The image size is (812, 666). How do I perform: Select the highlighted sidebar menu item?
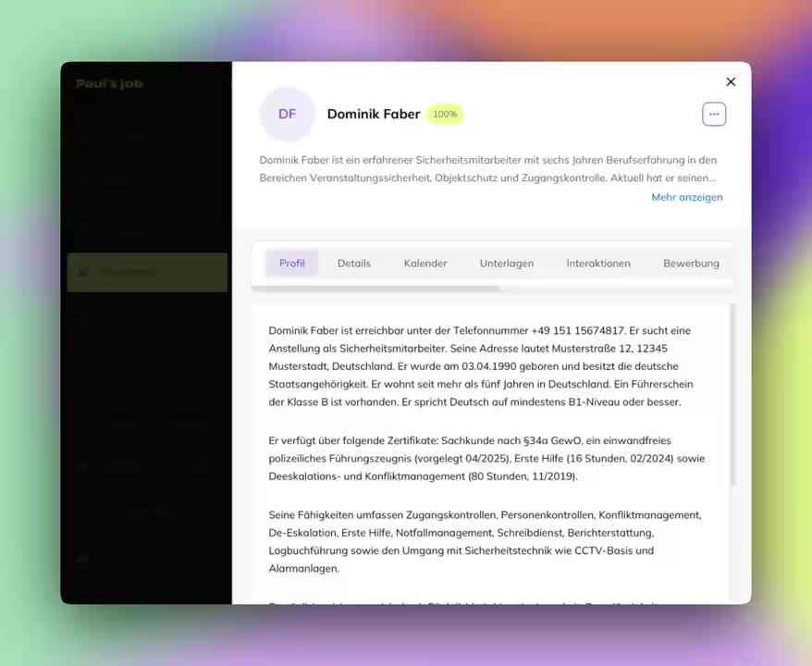pyautogui.click(x=147, y=272)
